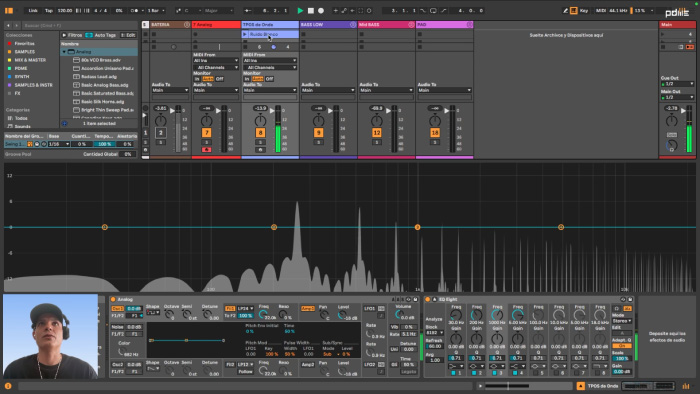
Task: Toggle the computer MIDI keyboard icon
Action: tap(574, 10)
